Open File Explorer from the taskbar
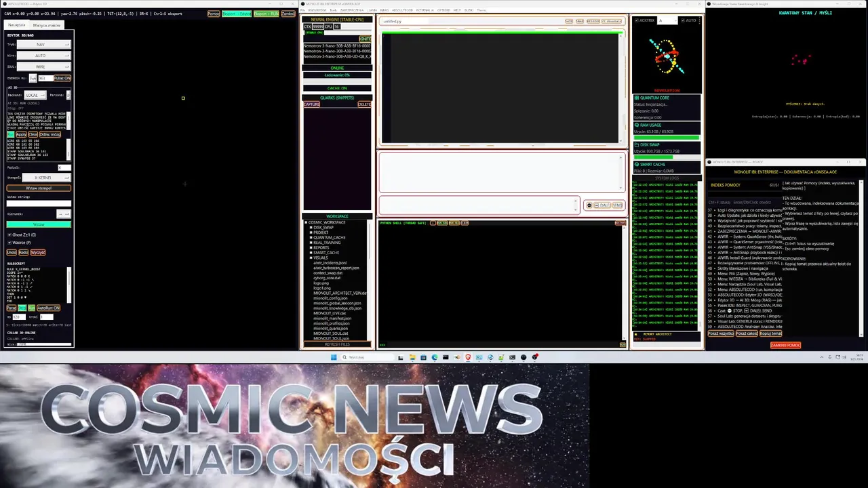 click(x=412, y=357)
